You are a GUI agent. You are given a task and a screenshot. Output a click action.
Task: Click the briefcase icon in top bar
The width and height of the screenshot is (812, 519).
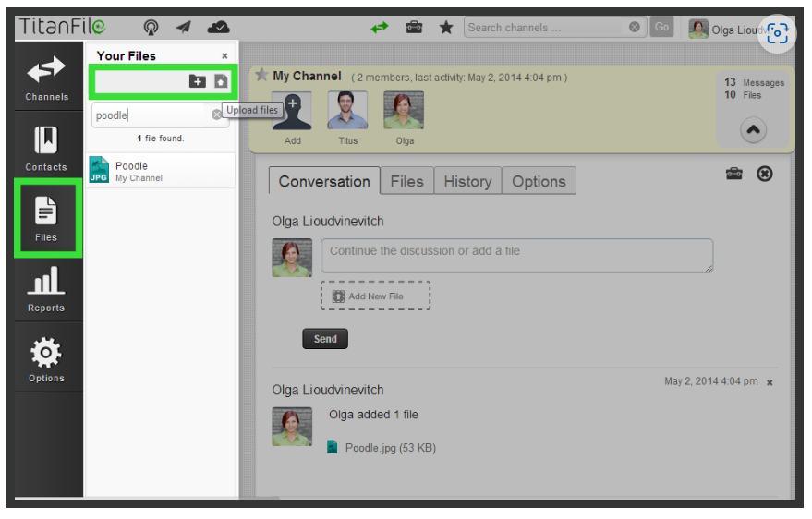coord(414,27)
